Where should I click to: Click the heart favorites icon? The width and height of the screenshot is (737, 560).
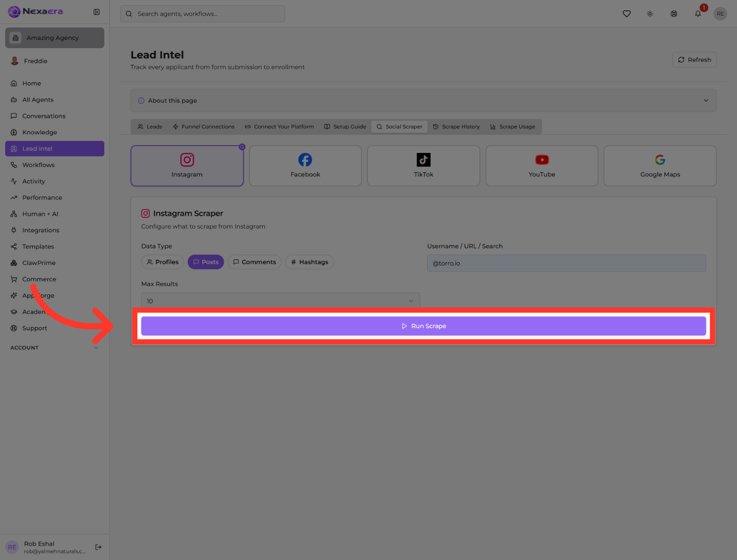627,14
